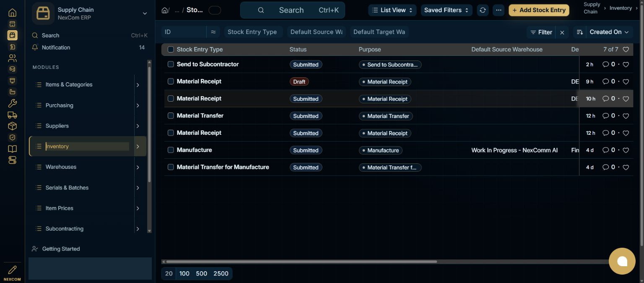Open Getting Started in the sidebar
This screenshot has height=283, width=644.
pos(61,249)
